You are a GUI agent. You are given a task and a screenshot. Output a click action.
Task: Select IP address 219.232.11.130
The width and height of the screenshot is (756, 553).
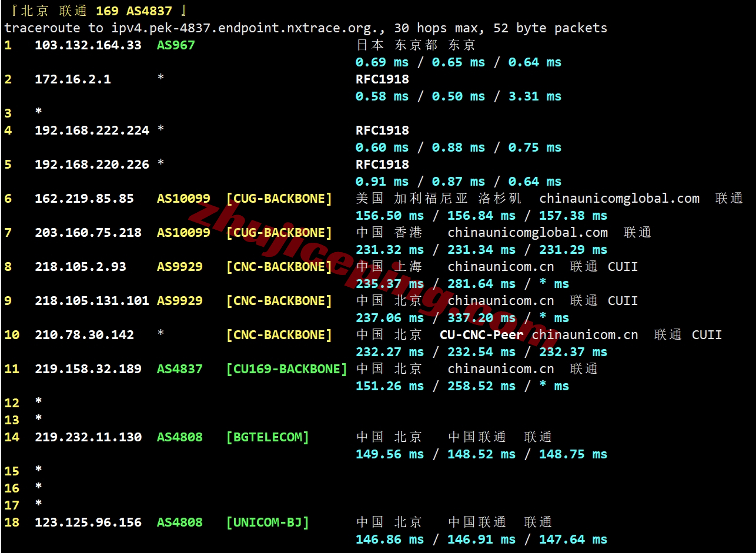click(88, 437)
